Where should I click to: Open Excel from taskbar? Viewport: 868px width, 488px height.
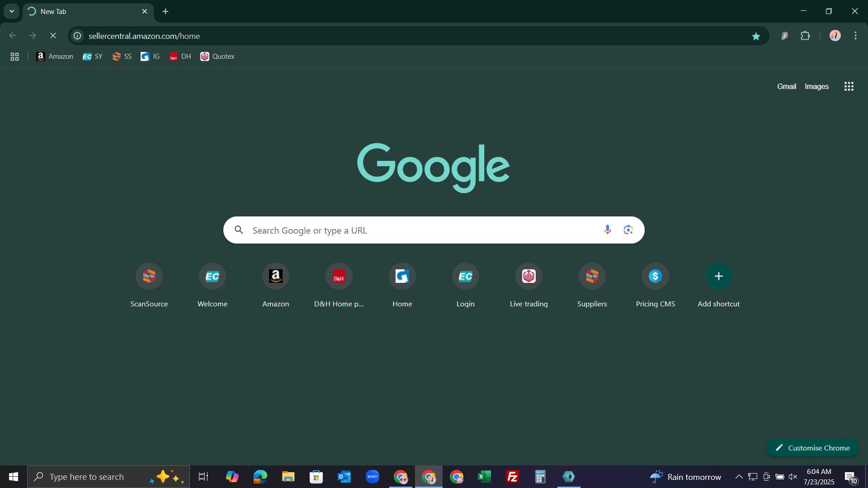(x=484, y=477)
